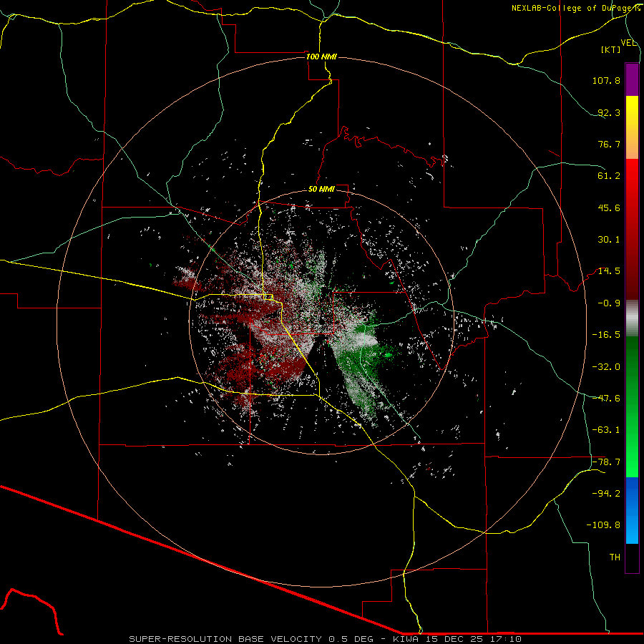Click the 45.6 velocity scale value
This screenshot has width=644, height=644.
[x=609, y=208]
